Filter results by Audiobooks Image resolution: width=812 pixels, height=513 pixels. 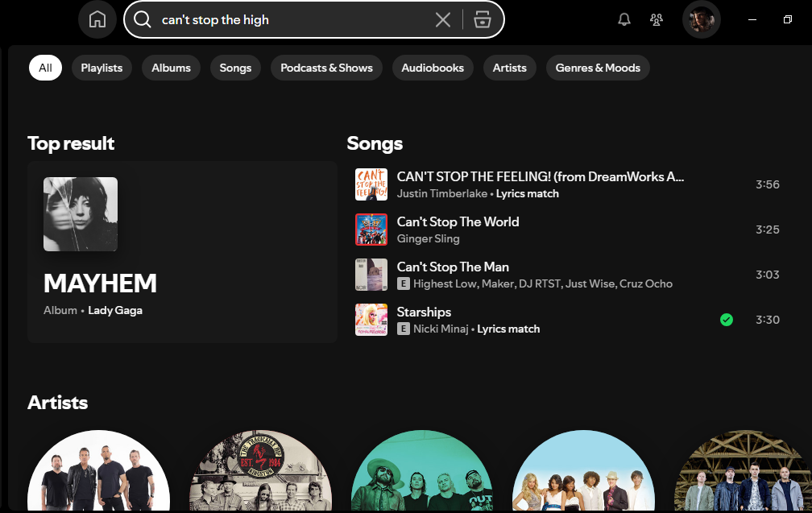coord(433,68)
